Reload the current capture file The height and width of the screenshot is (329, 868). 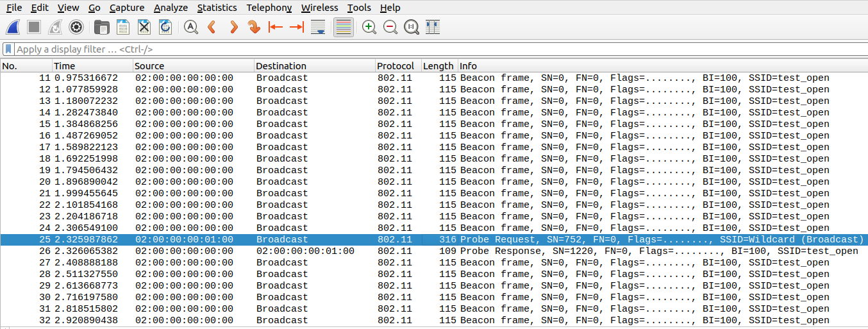(x=165, y=27)
